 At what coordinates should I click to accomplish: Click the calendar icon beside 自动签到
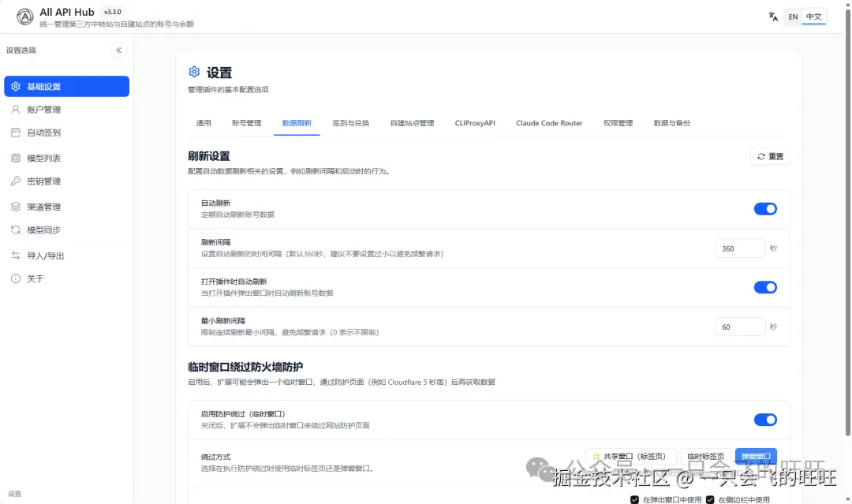(x=16, y=133)
